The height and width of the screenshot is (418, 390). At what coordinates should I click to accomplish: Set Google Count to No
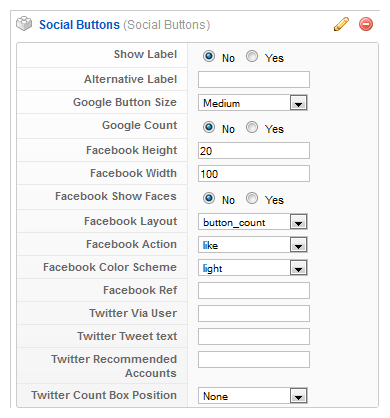(209, 127)
